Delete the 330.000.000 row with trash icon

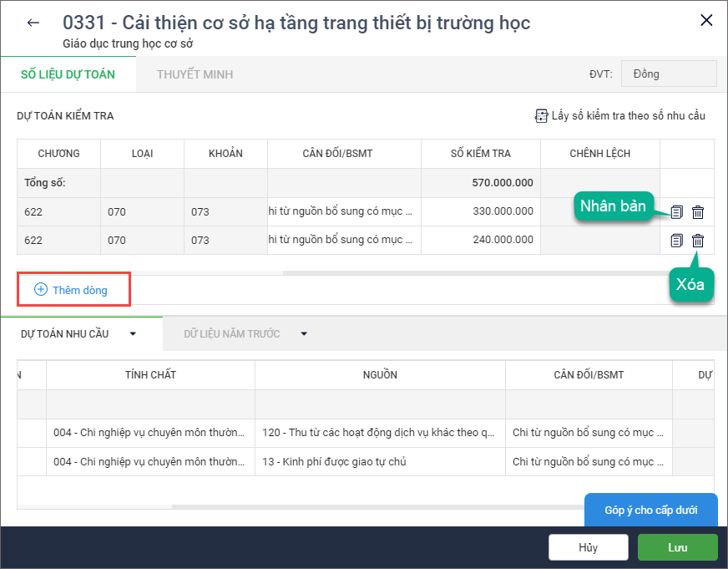coord(698,211)
